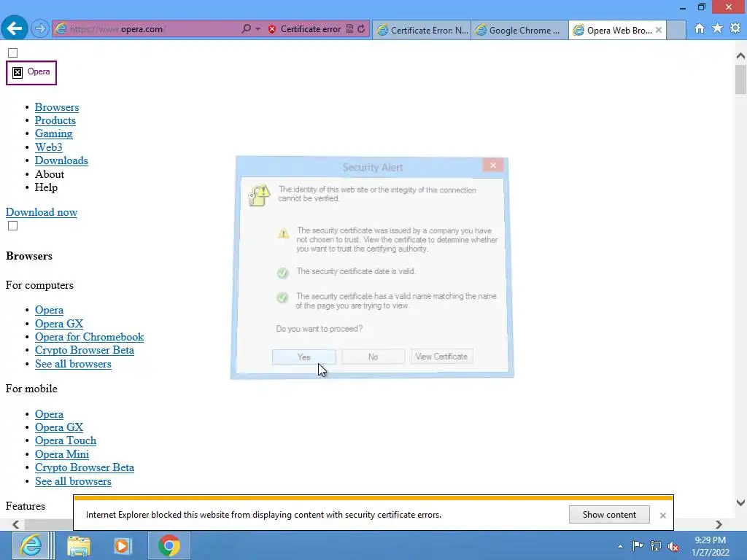Viewport: 747px width, 560px height.
Task: Open the Favorites star icon
Action: pyautogui.click(x=718, y=28)
